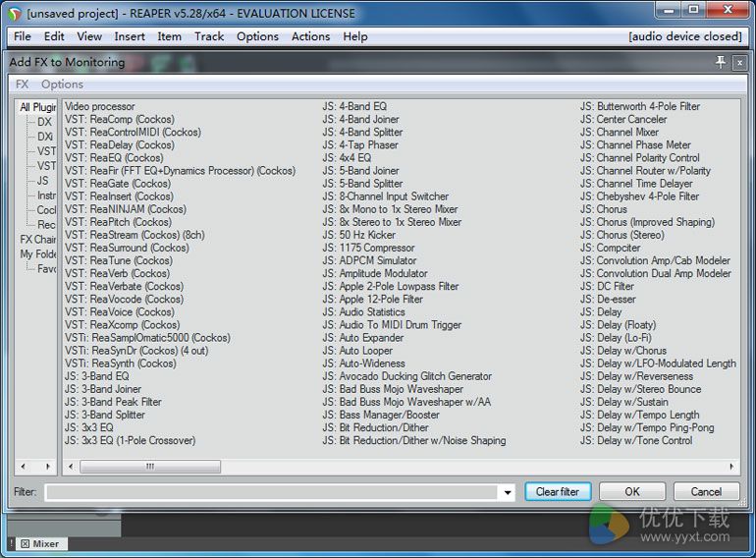Open the dialog's Options menu
This screenshot has height=558, width=756.
(62, 84)
